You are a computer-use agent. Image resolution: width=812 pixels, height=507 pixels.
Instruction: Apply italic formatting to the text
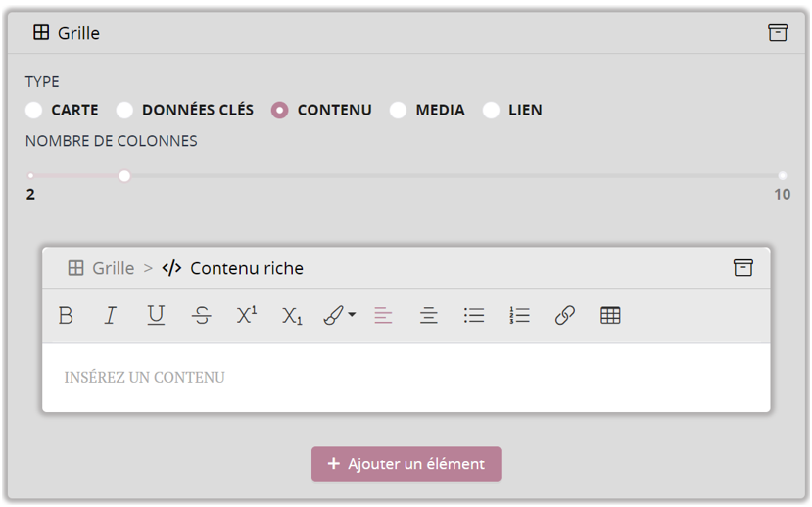[x=111, y=315]
